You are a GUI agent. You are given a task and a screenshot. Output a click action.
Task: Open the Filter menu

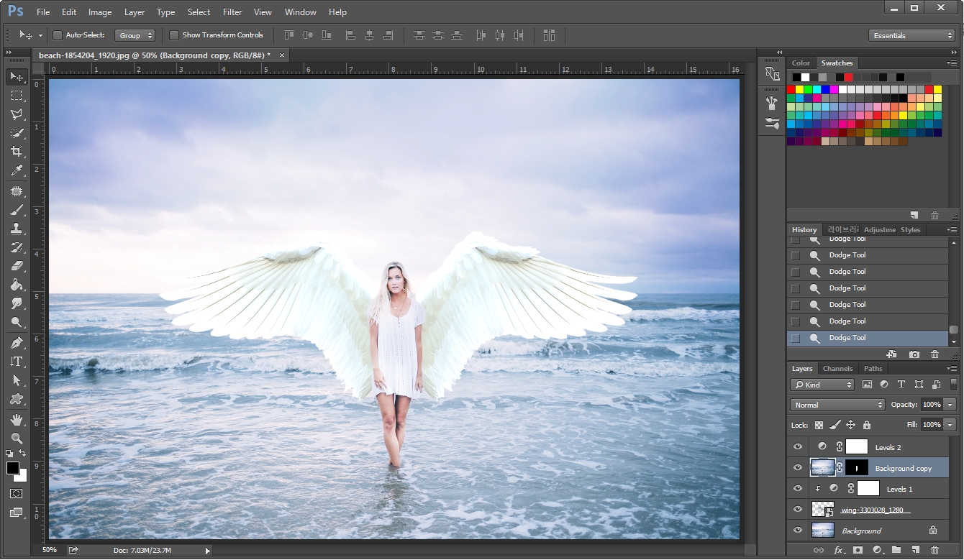click(x=232, y=12)
